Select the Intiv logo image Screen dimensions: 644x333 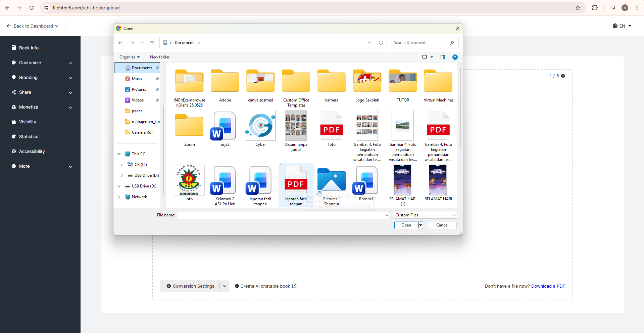tap(189, 183)
